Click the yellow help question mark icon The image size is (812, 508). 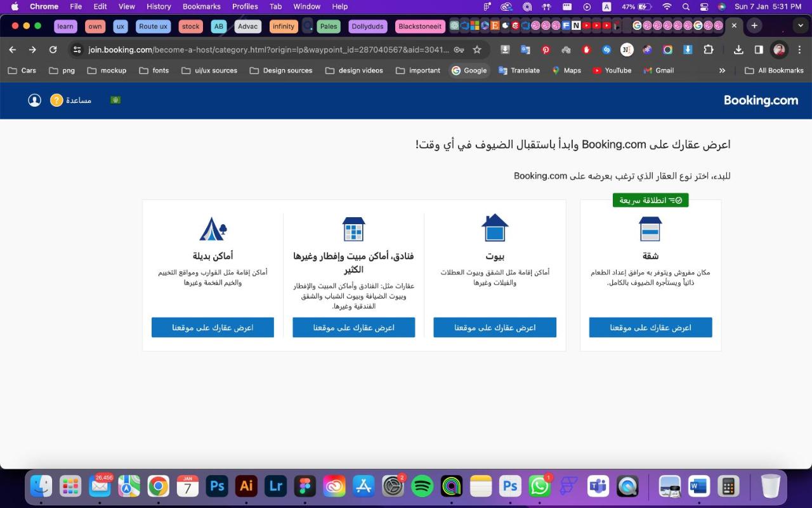pyautogui.click(x=56, y=100)
